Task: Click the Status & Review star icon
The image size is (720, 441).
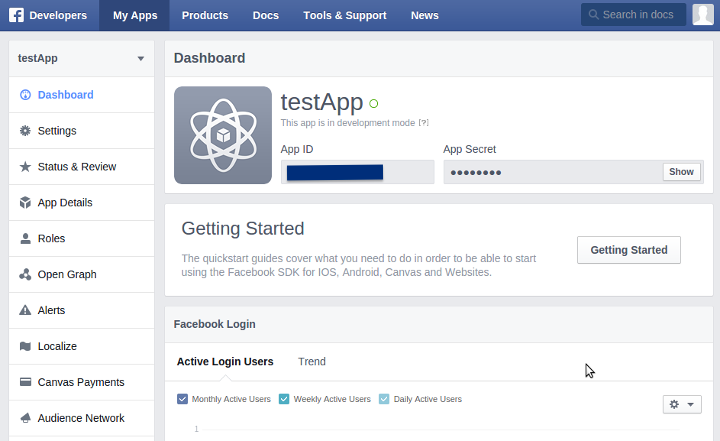Action: point(25,166)
